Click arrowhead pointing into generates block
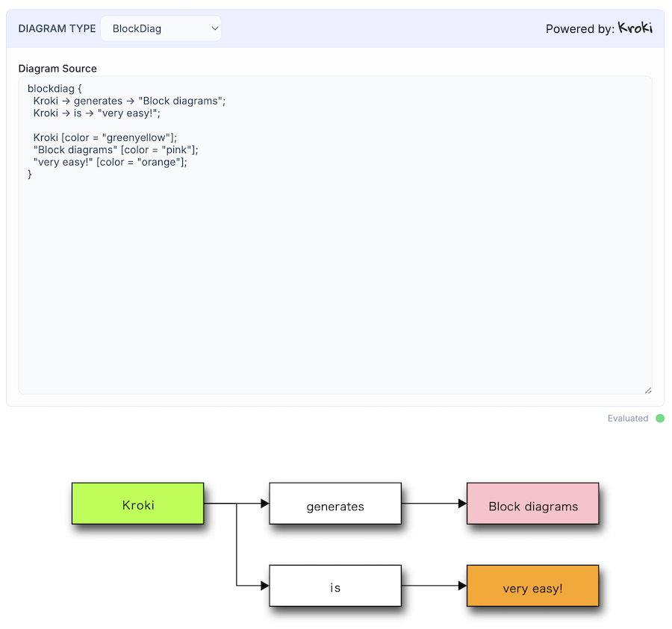672x629 pixels. click(x=265, y=504)
